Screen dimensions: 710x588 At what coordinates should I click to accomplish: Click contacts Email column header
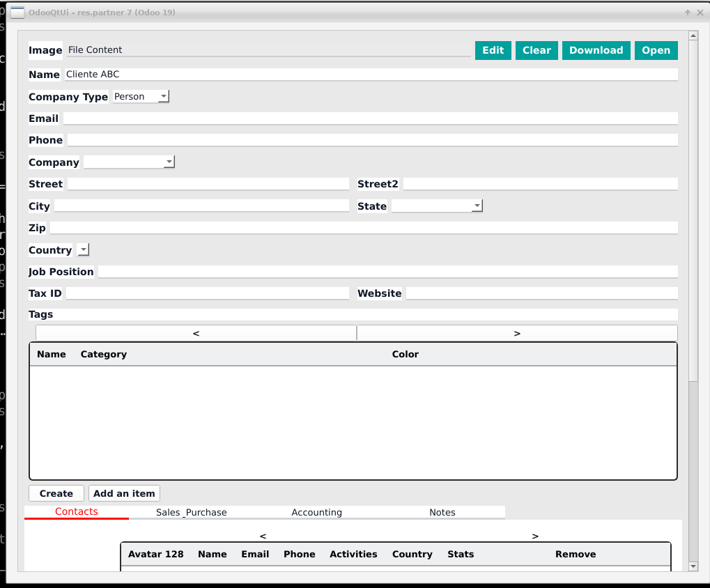click(x=255, y=555)
